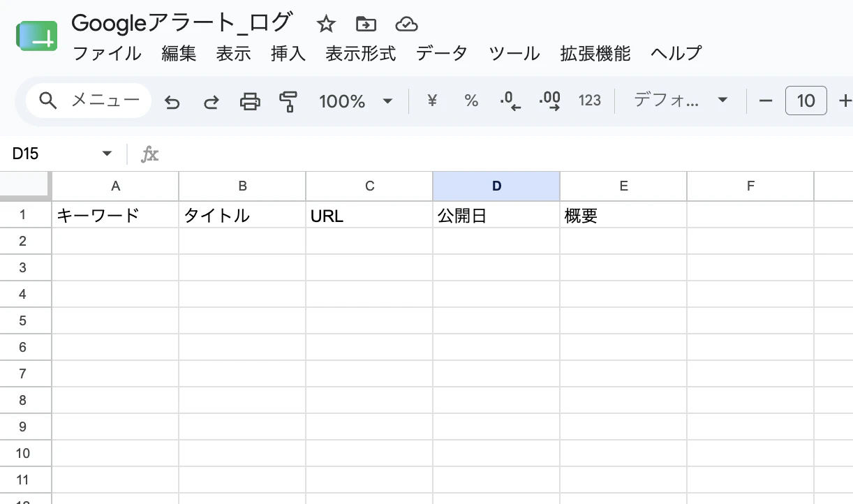
Task: Select row 1 header
Action: pyautogui.click(x=25, y=215)
